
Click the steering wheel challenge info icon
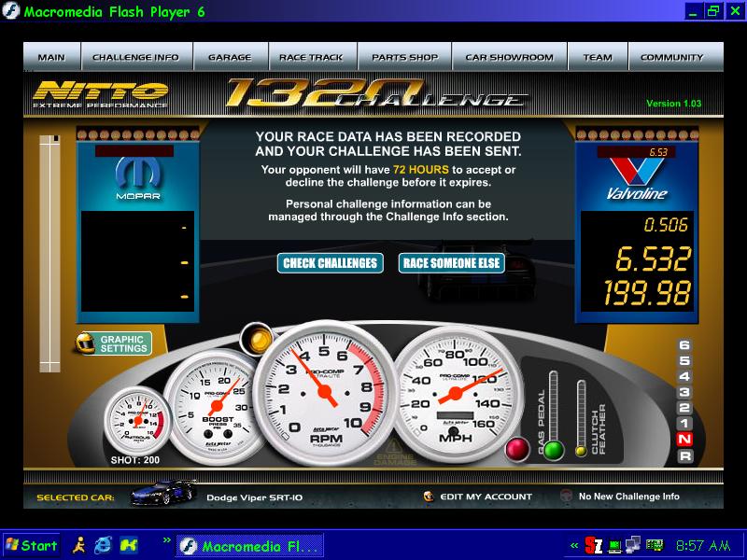click(566, 496)
